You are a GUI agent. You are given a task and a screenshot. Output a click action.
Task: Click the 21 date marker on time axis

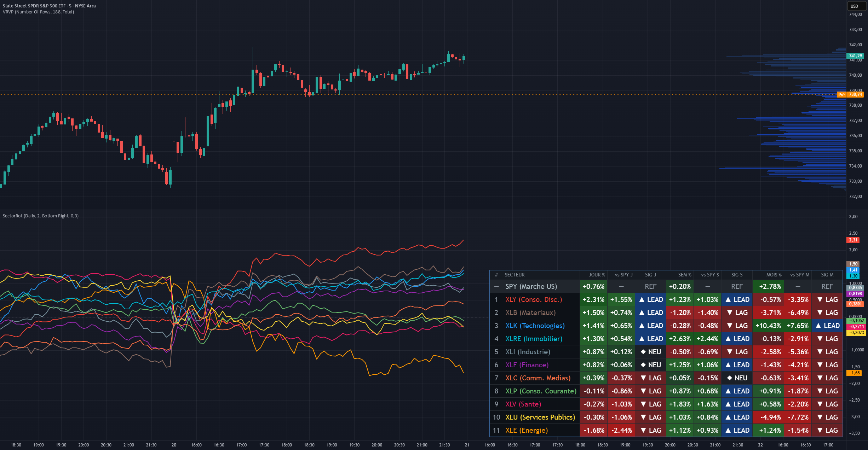point(467,445)
